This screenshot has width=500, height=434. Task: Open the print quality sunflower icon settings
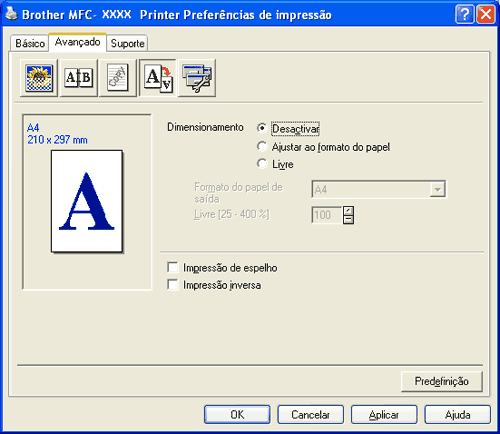point(39,78)
